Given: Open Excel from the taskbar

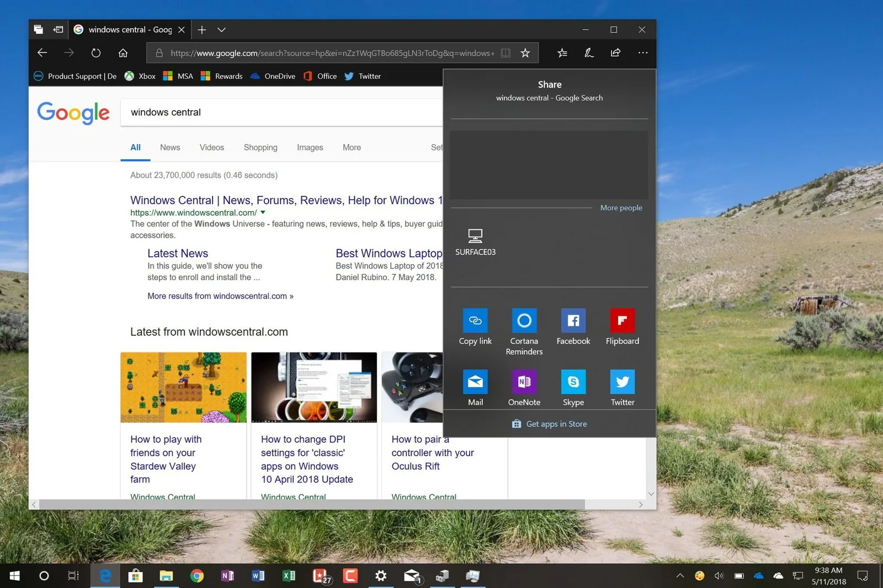Looking at the screenshot, I should [x=289, y=576].
